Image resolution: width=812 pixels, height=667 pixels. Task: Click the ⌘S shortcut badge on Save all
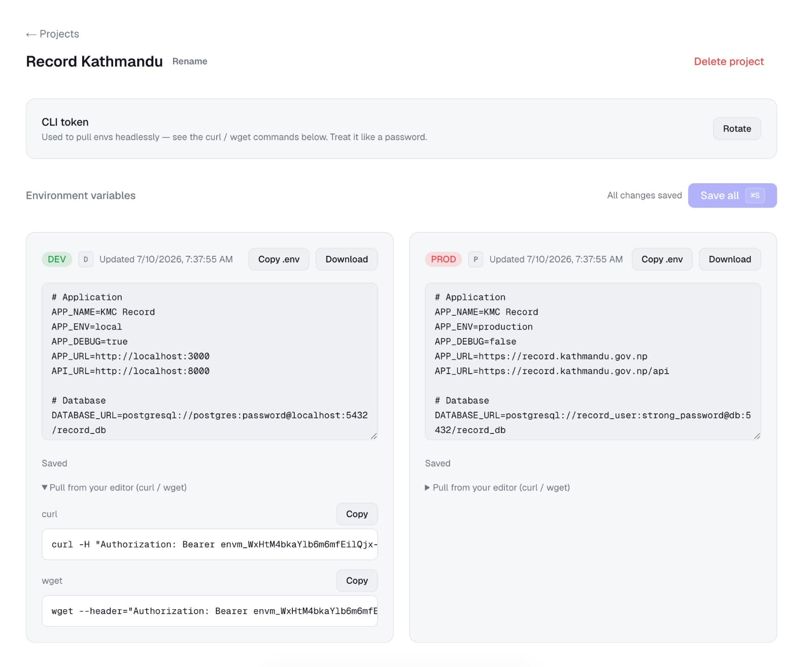point(755,195)
